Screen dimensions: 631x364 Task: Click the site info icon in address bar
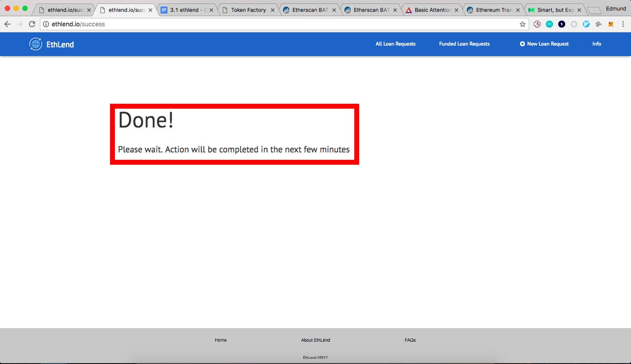pyautogui.click(x=46, y=24)
